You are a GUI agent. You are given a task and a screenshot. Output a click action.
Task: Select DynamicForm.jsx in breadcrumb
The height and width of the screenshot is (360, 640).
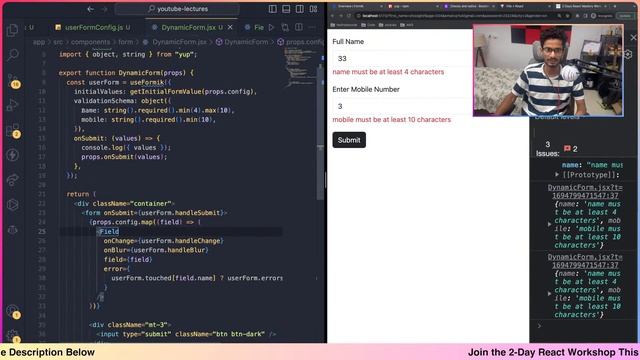pyautogui.click(x=175, y=42)
